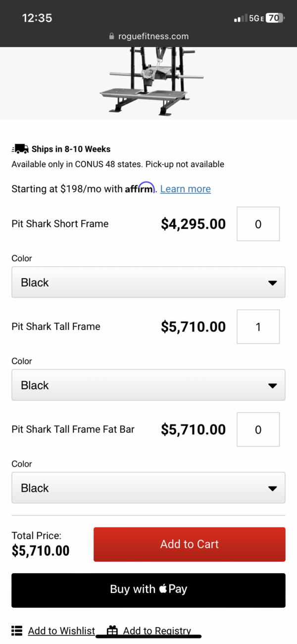Click the wishlist list icon
The width and height of the screenshot is (297, 644).
coord(16,630)
